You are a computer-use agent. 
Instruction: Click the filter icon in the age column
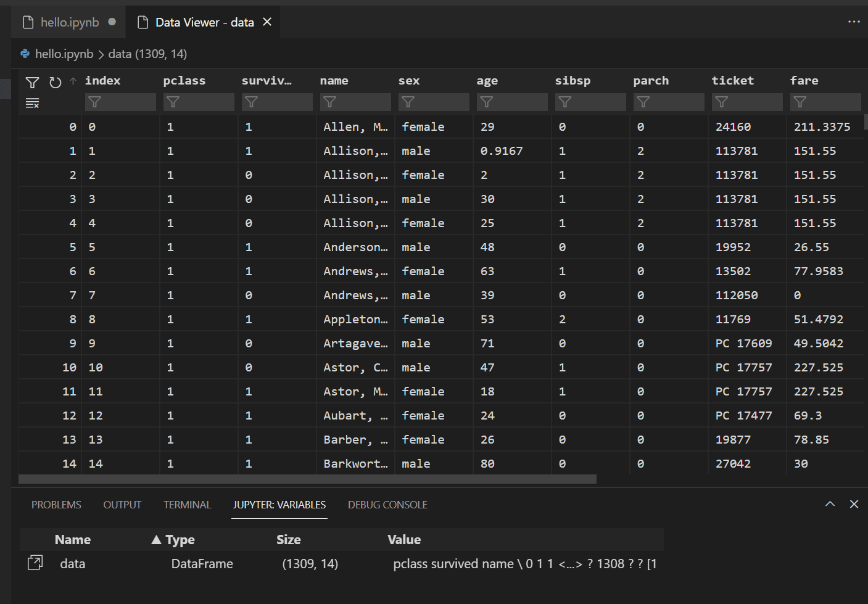click(x=488, y=102)
